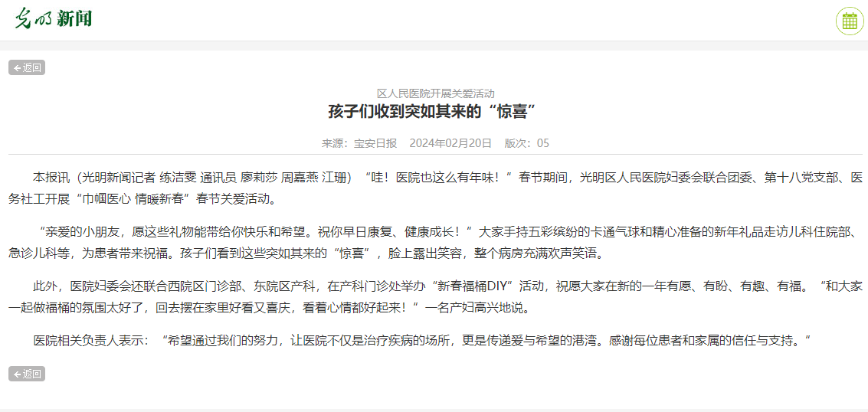Click the green 新闻 text in the logo
The image size is (868, 412).
(x=74, y=19)
